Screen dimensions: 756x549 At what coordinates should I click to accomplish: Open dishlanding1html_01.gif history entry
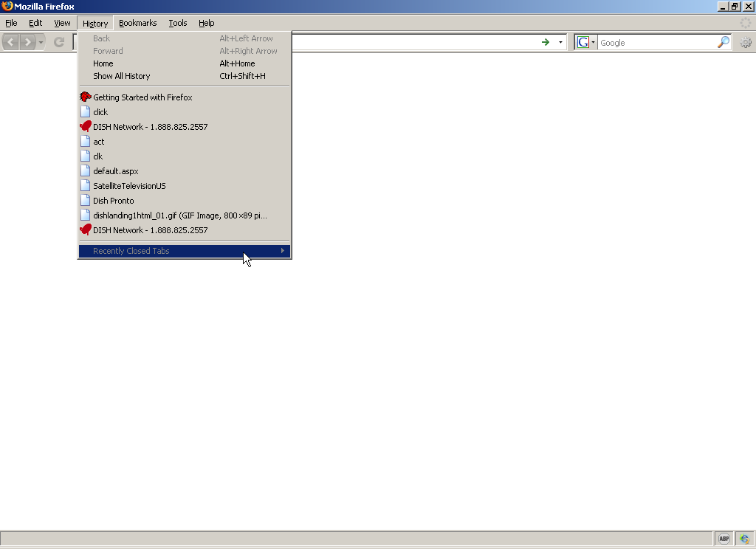tap(184, 215)
